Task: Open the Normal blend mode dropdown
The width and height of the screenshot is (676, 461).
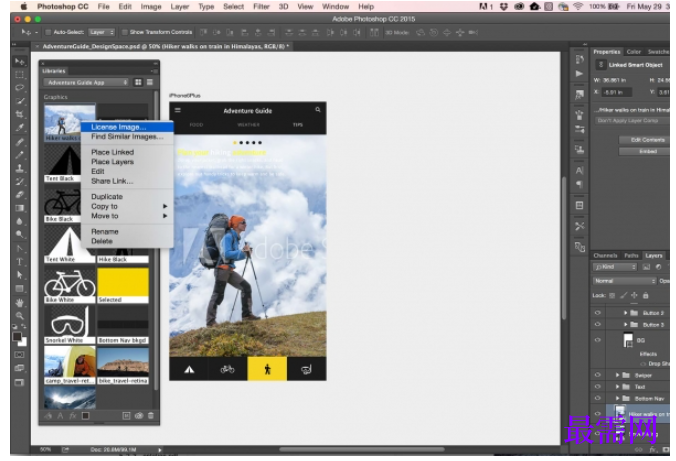Action: (624, 281)
